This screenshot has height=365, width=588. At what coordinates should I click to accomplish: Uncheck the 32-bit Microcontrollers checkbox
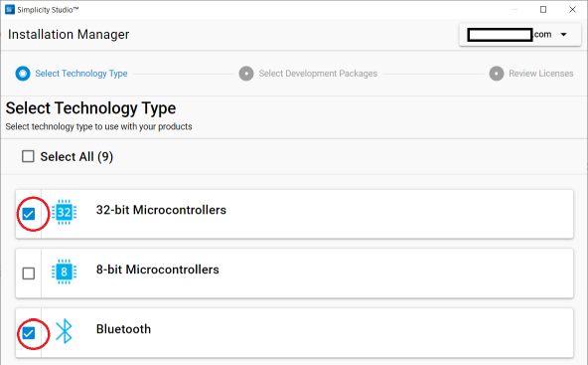29,214
